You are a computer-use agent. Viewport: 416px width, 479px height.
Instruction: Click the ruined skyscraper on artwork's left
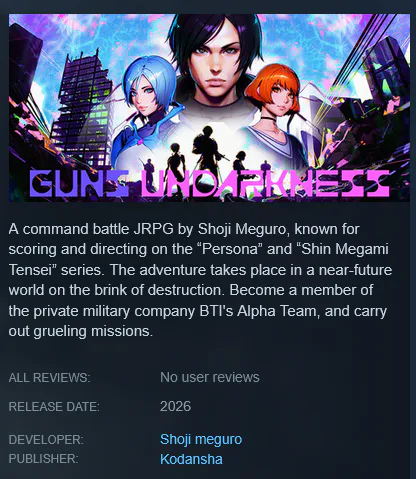point(82,110)
